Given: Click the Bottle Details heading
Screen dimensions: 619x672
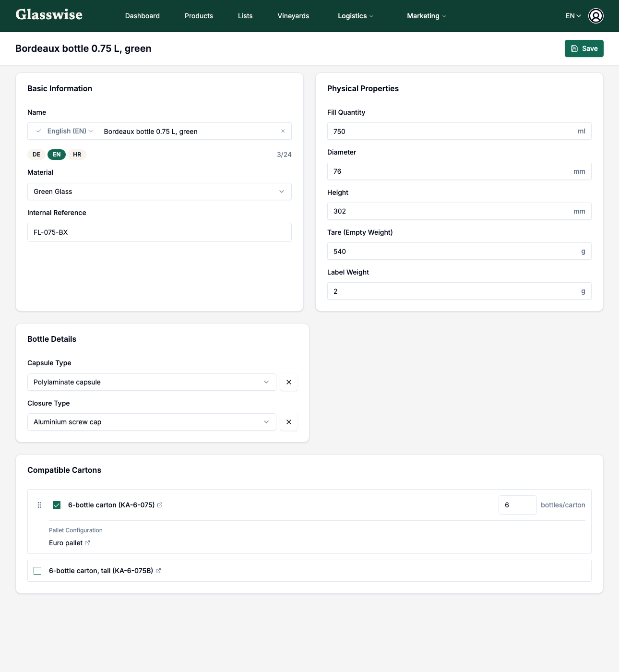Looking at the screenshot, I should coord(52,339).
